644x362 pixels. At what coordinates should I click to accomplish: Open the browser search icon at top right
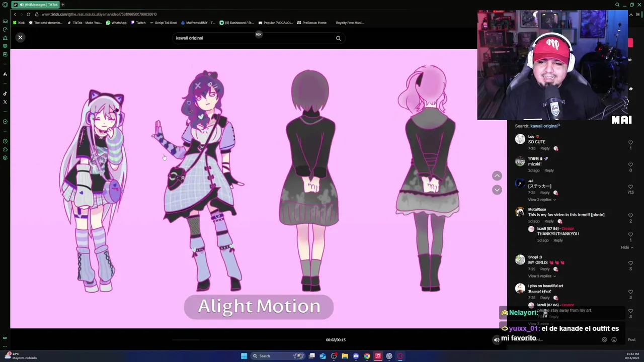[617, 5]
